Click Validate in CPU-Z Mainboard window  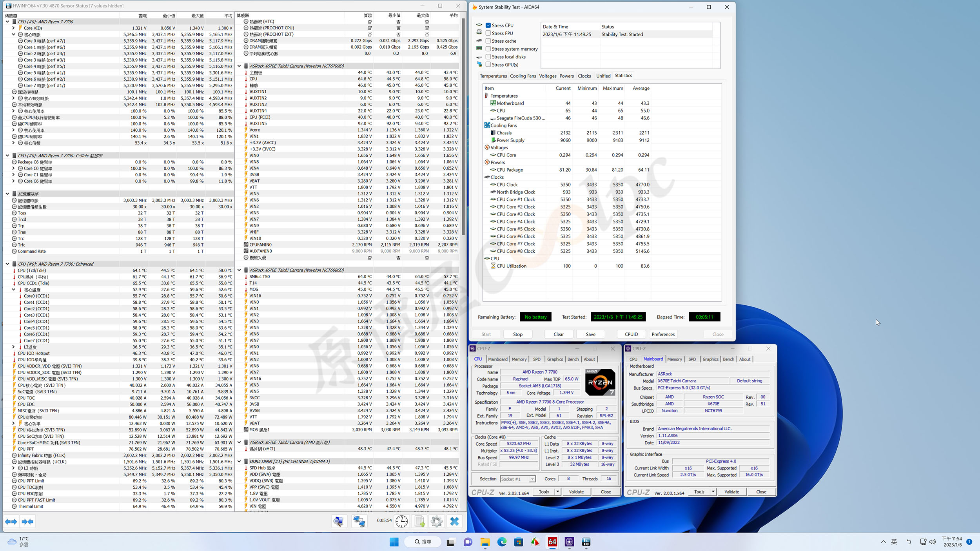pyautogui.click(x=731, y=492)
